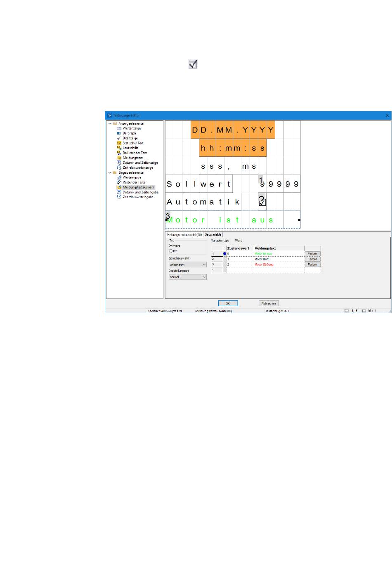Select the Bit radio button
The width and height of the screenshot is (392, 581).
(x=171, y=251)
